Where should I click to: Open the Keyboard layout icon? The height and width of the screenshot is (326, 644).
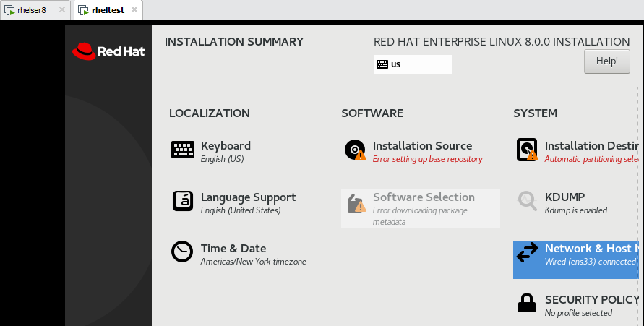183,150
